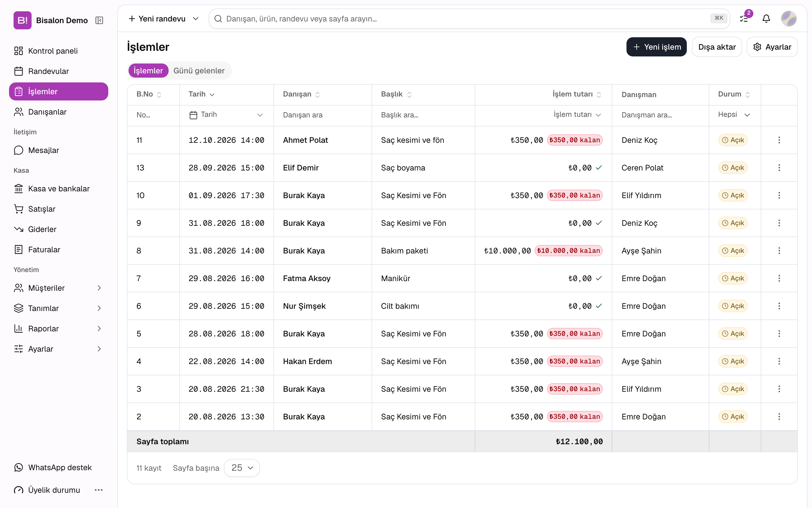Select the İşlemler tab pill
This screenshot has height=508, width=812.
(148, 71)
